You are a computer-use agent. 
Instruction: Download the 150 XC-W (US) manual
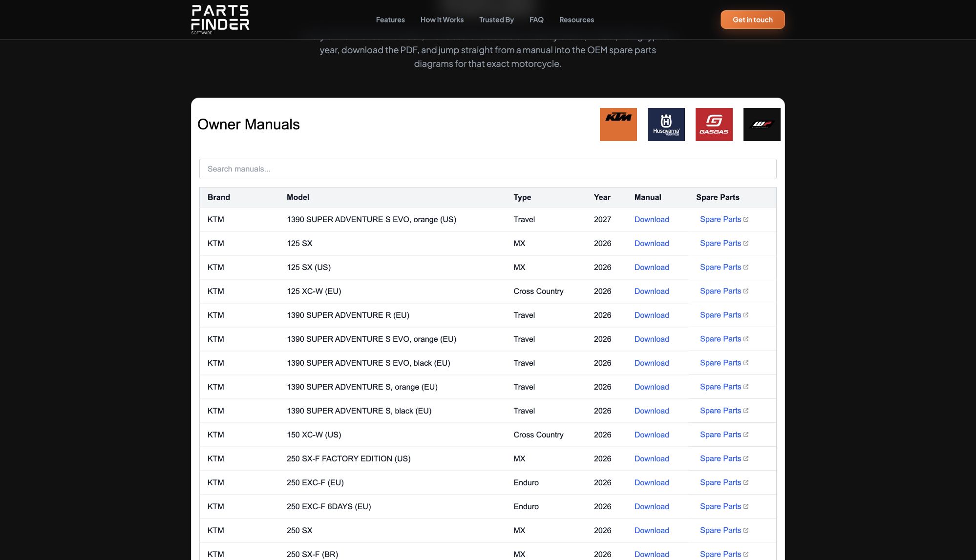click(x=652, y=435)
